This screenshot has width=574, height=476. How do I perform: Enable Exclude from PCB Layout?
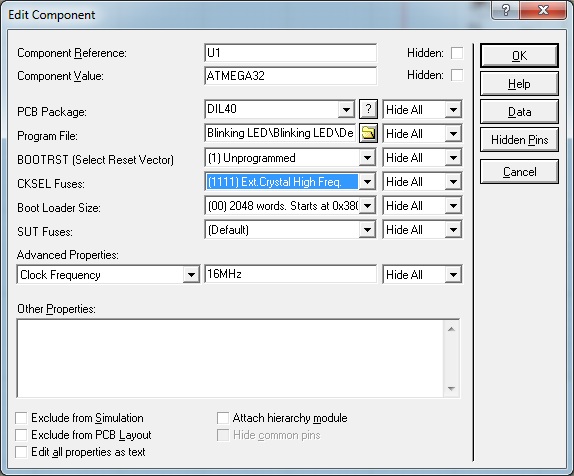click(x=21, y=435)
